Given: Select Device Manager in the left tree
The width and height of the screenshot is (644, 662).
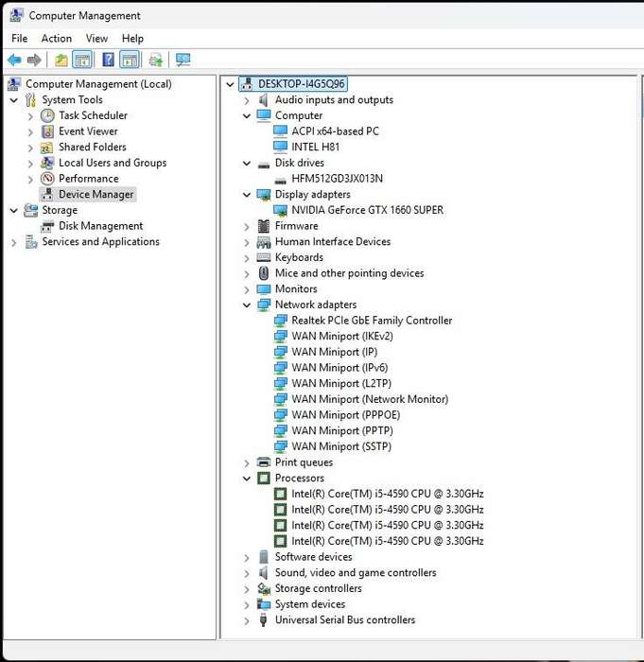Looking at the screenshot, I should tap(96, 194).
